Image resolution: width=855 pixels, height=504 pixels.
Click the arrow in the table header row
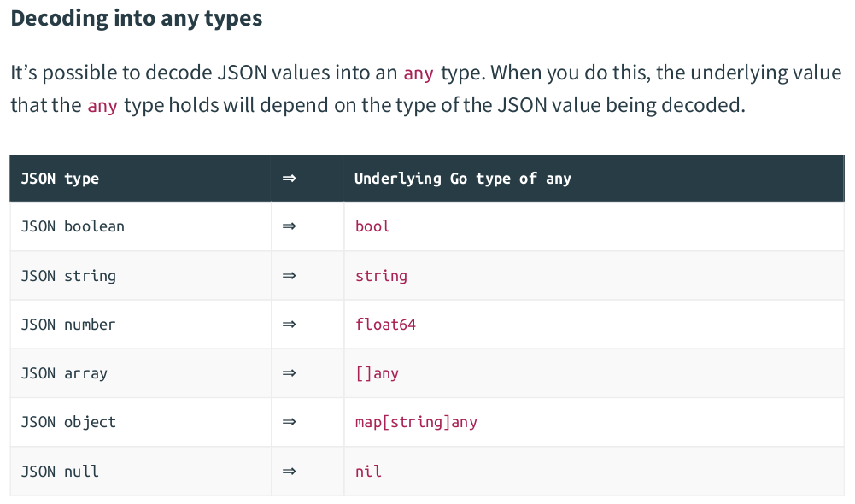pyautogui.click(x=289, y=179)
